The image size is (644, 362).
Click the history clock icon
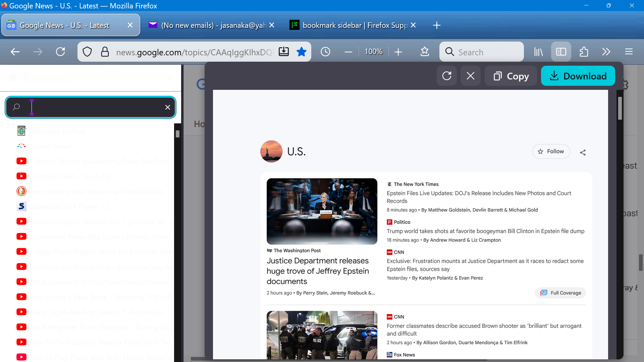coord(325,52)
